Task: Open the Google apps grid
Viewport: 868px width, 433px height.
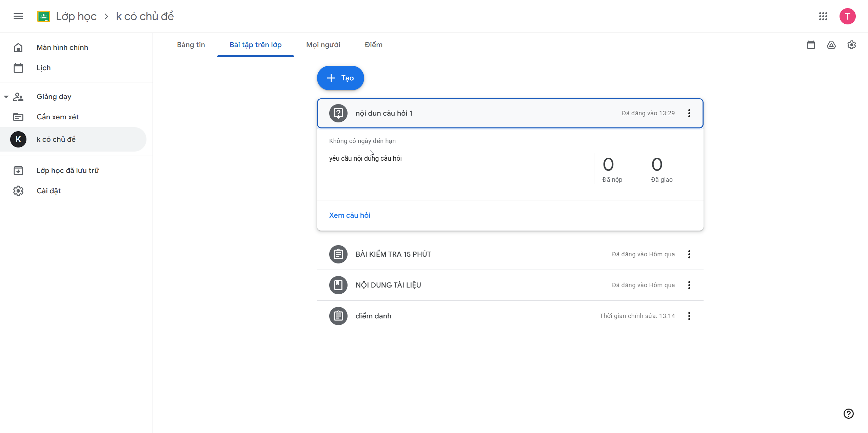Action: click(x=823, y=16)
